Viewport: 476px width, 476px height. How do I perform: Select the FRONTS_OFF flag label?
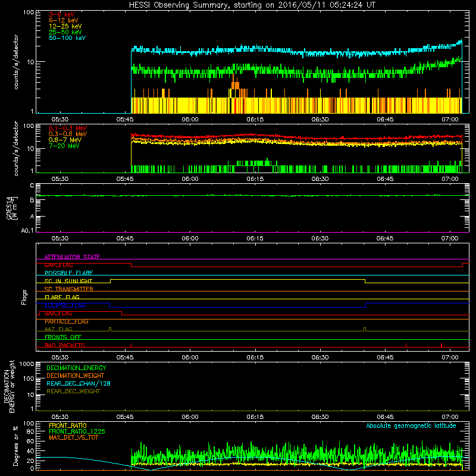tap(63, 337)
